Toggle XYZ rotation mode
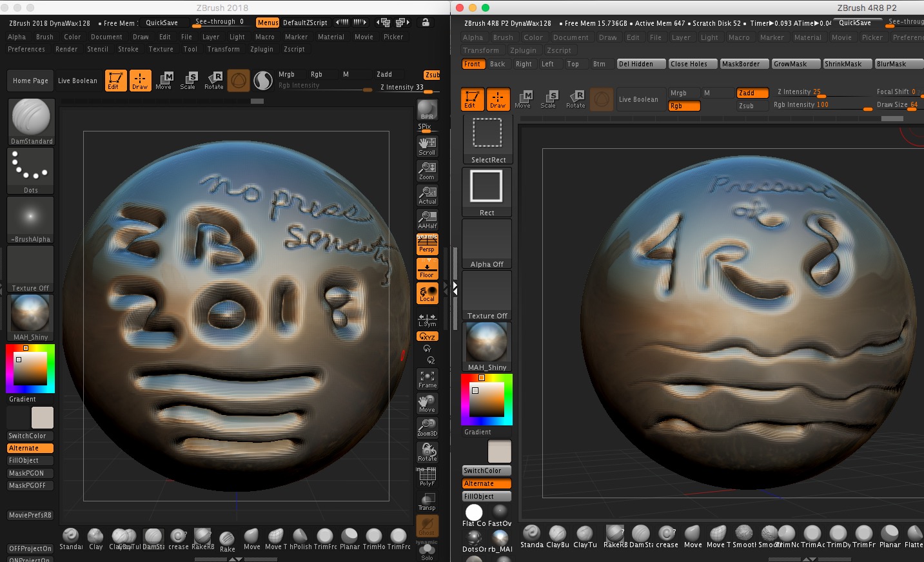The height and width of the screenshot is (562, 924). [x=427, y=336]
